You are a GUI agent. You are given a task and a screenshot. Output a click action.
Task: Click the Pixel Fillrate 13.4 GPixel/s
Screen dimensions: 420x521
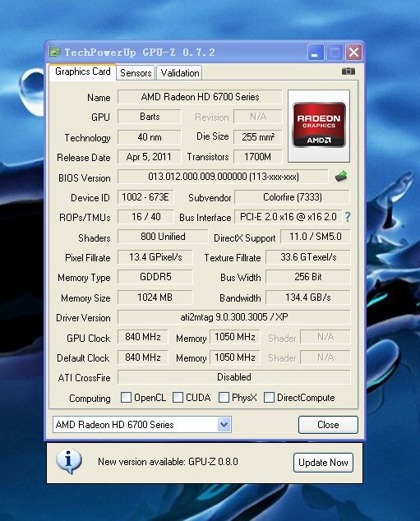155,257
